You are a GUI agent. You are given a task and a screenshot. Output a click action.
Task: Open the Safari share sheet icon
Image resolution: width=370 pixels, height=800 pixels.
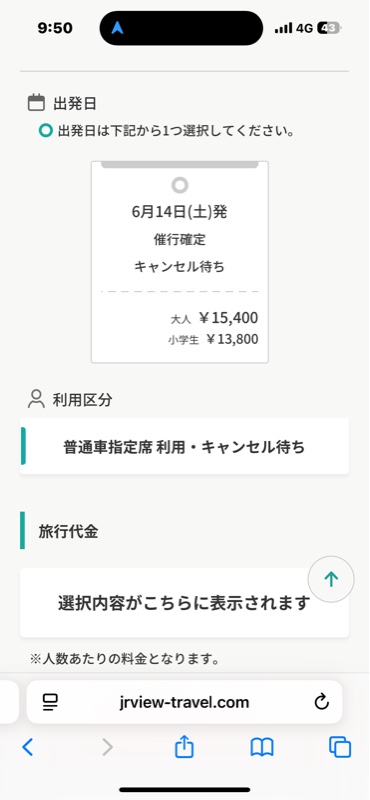click(x=184, y=747)
